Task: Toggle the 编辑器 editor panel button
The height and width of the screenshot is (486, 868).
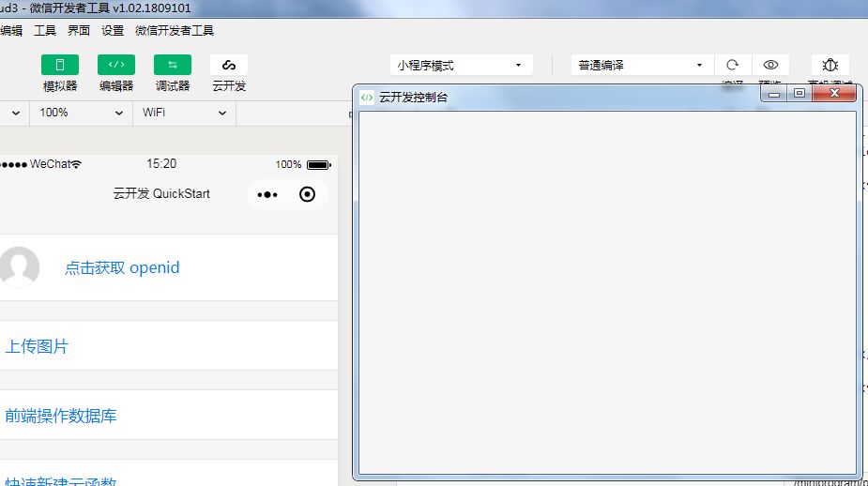Action: coord(116,65)
